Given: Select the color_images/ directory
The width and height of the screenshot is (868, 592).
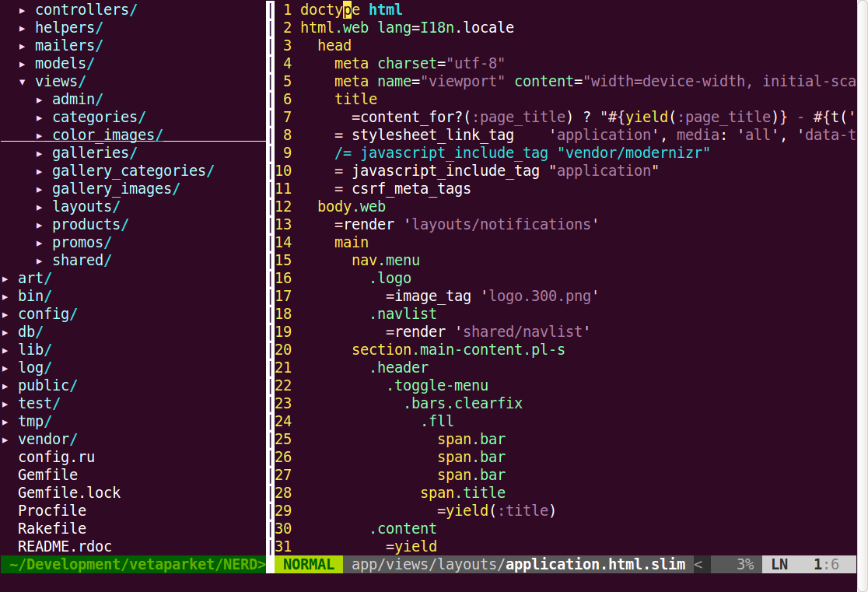Looking at the screenshot, I should click(x=107, y=135).
